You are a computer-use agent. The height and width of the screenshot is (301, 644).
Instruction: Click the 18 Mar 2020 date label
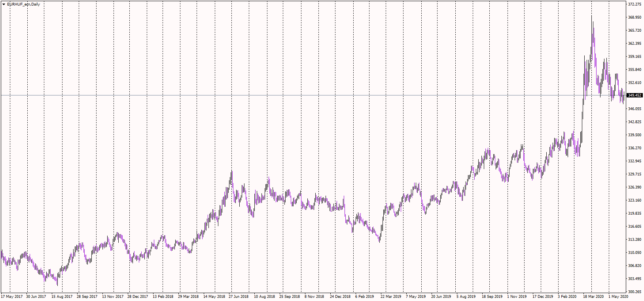pos(593,297)
